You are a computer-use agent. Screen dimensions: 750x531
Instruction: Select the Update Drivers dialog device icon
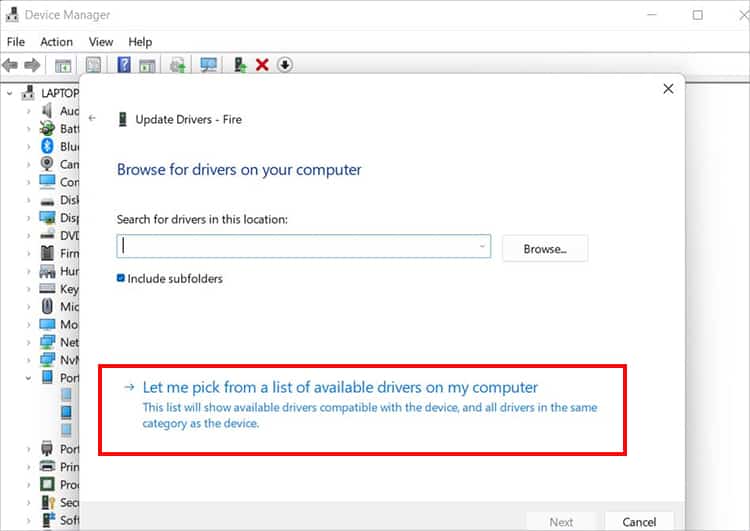coord(122,119)
